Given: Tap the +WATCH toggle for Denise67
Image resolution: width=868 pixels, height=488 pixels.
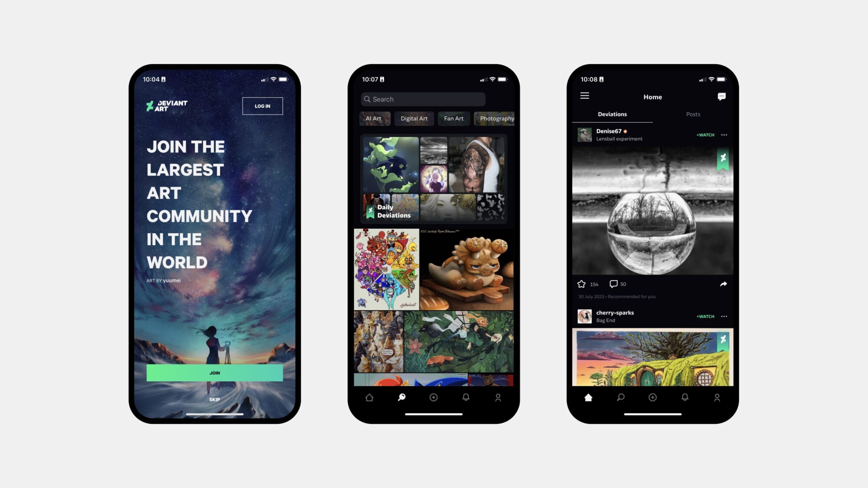Looking at the screenshot, I should (705, 134).
